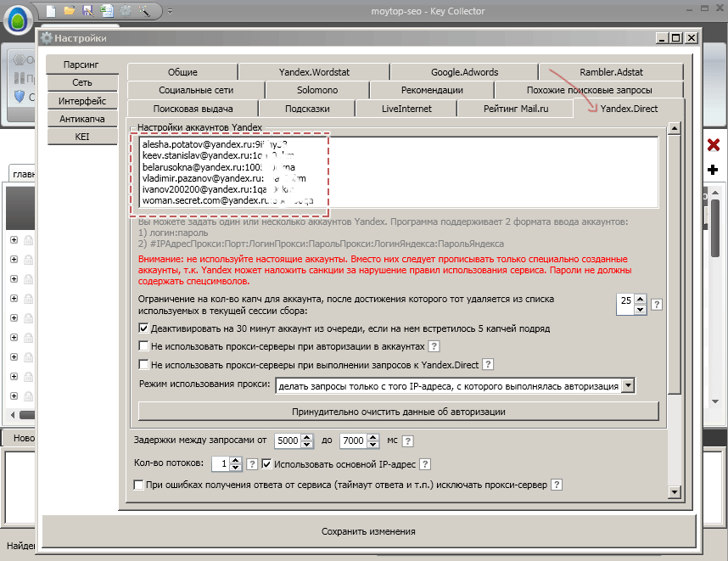Open the Похожие поисковые запросы tab
The height and width of the screenshot is (561, 728).
(589, 90)
